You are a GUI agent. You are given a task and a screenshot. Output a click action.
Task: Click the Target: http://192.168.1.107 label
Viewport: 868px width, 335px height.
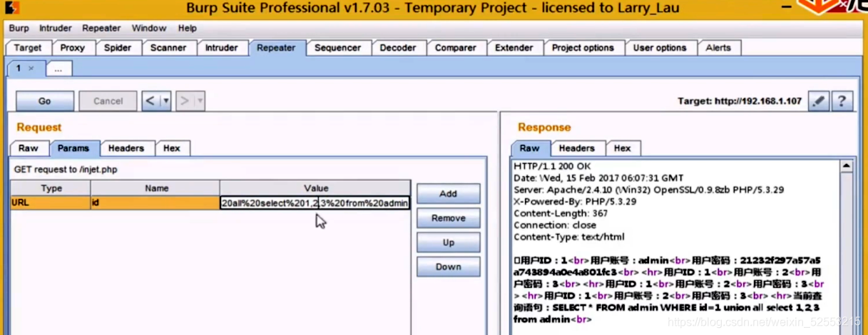click(740, 101)
